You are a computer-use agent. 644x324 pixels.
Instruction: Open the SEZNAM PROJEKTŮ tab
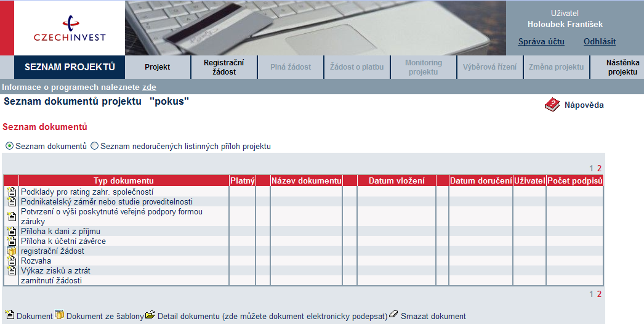pos(70,67)
